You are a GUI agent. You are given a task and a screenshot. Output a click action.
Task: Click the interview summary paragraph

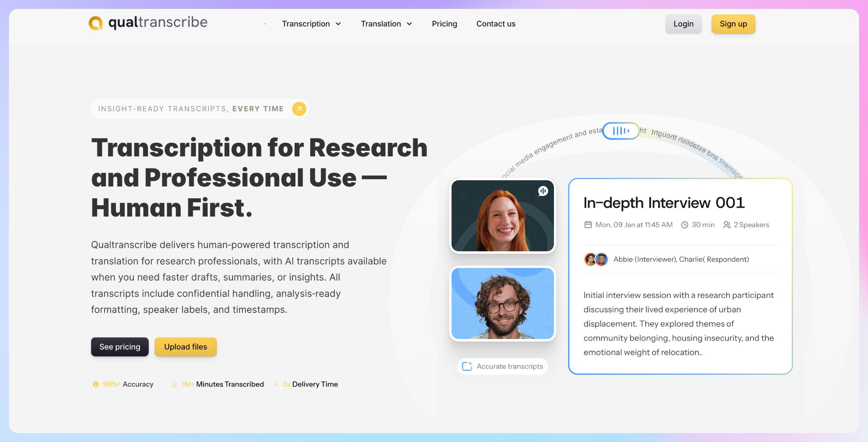(679, 324)
